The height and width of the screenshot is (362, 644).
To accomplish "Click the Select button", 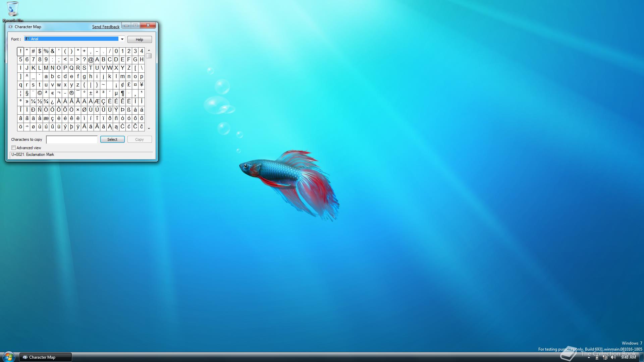I will 112,139.
